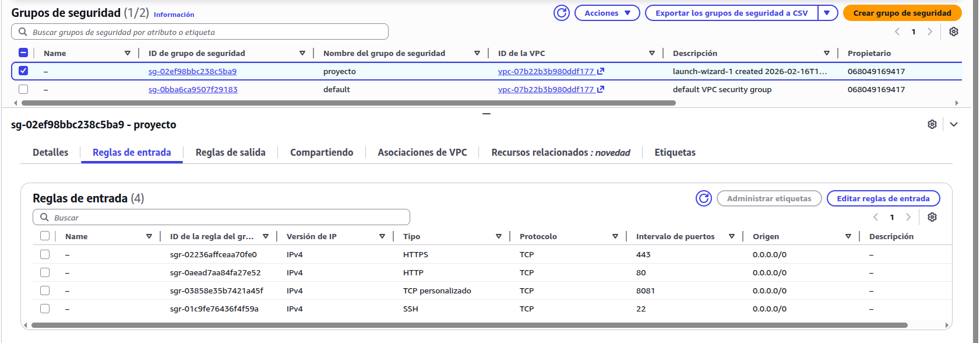Viewport: 980px width, 343px height.
Task: Click the Información link
Action: [x=174, y=15]
